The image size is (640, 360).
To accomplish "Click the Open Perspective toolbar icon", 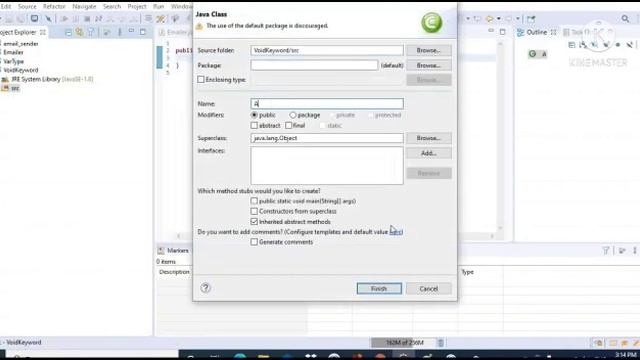I will coord(531,19).
